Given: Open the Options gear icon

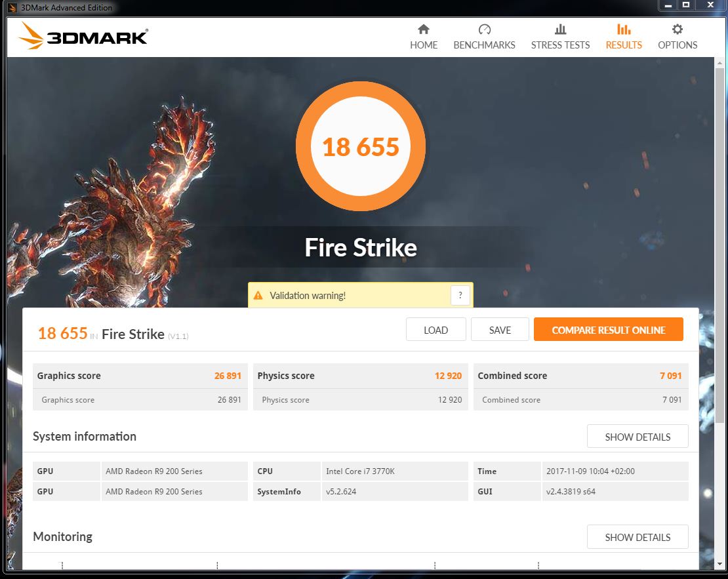Looking at the screenshot, I should [x=677, y=30].
